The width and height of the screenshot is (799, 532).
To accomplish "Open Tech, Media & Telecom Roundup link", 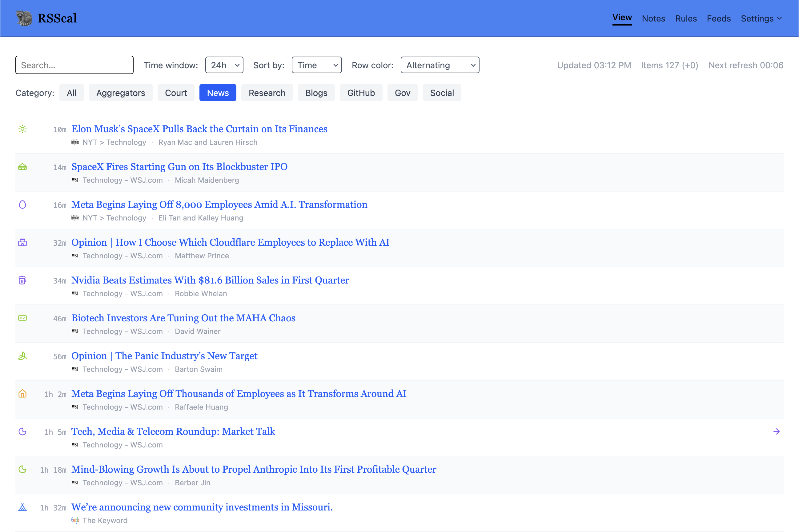I will (173, 431).
